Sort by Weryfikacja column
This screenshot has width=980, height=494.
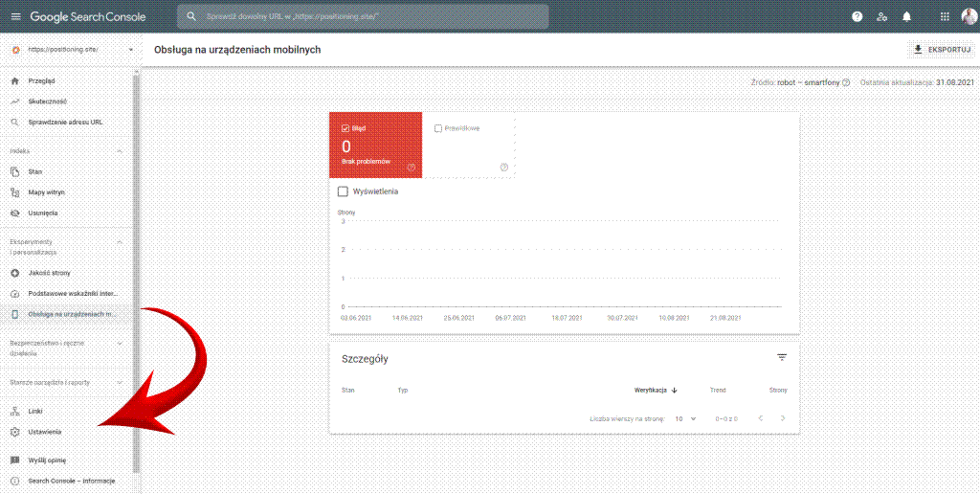click(x=657, y=391)
